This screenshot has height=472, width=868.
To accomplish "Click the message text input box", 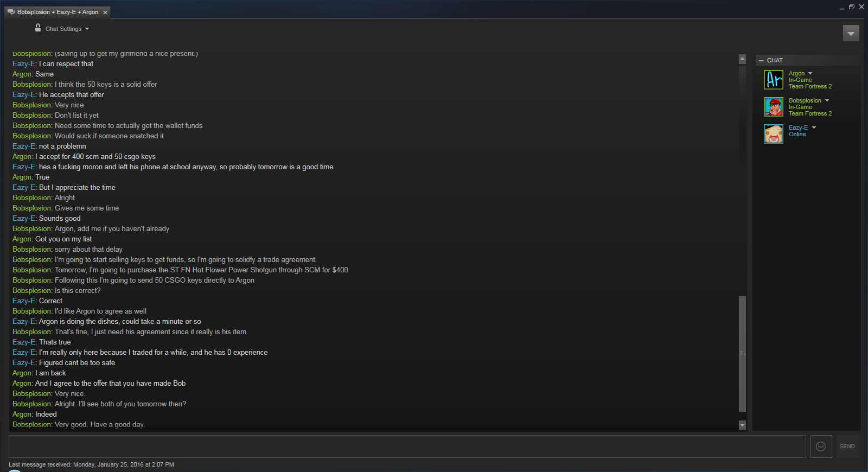I will coord(407,447).
